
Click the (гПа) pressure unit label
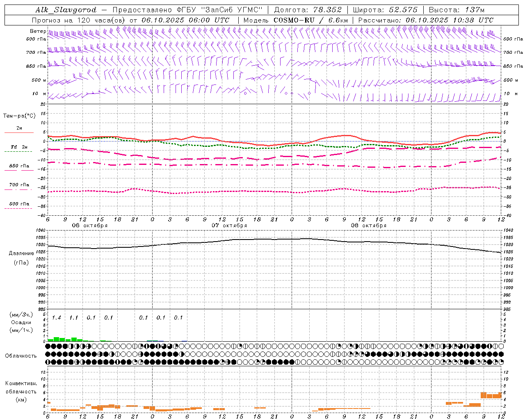[21, 263]
